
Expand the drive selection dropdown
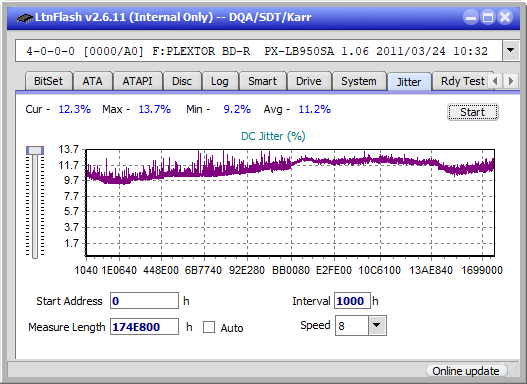511,51
